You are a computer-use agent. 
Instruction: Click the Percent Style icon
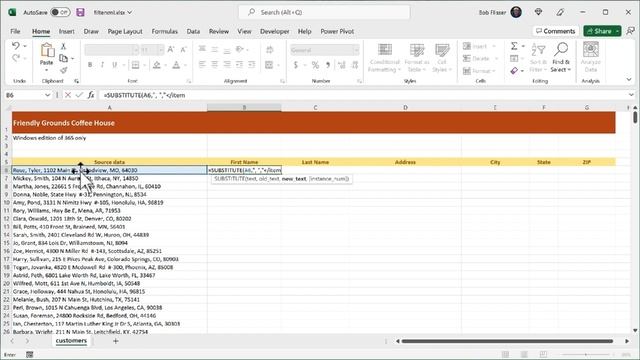[315, 64]
